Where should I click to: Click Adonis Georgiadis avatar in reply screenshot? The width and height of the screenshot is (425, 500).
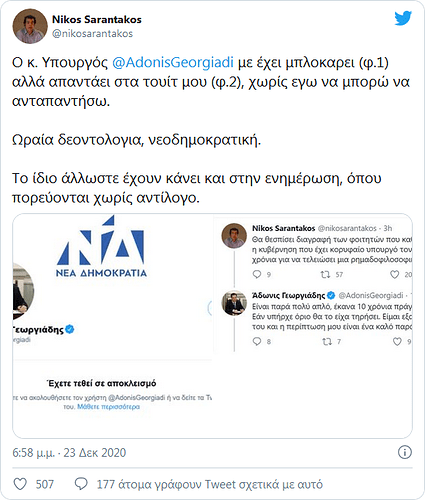click(x=234, y=303)
